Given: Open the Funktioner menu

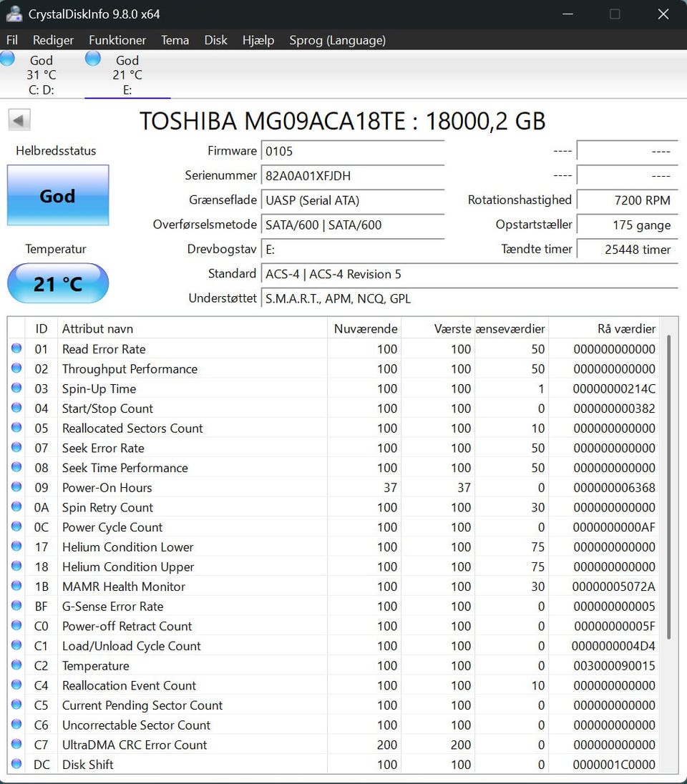Looking at the screenshot, I should [117, 40].
